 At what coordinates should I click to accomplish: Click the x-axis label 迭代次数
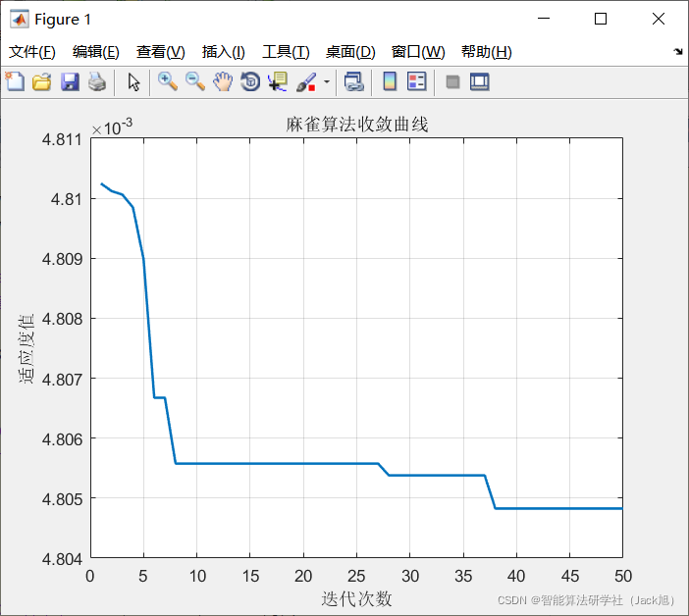[x=356, y=598]
